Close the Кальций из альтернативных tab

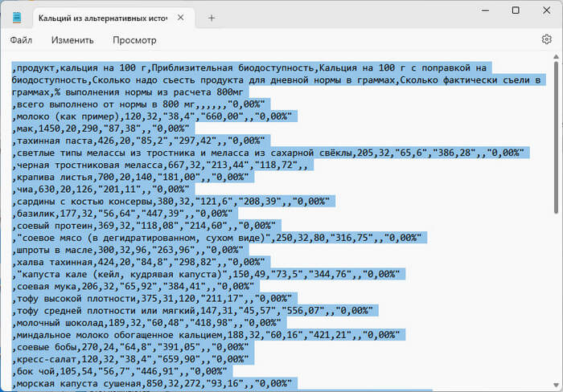click(182, 17)
